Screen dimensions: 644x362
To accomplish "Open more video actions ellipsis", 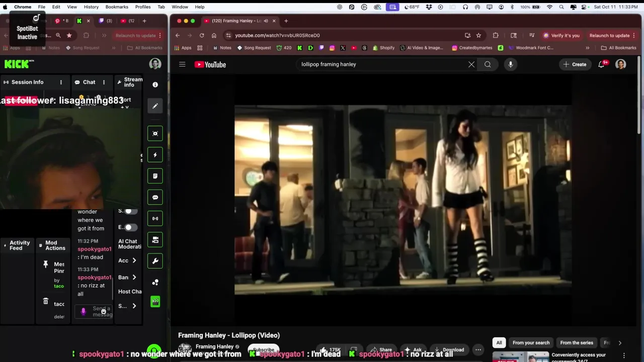I will (x=478, y=349).
